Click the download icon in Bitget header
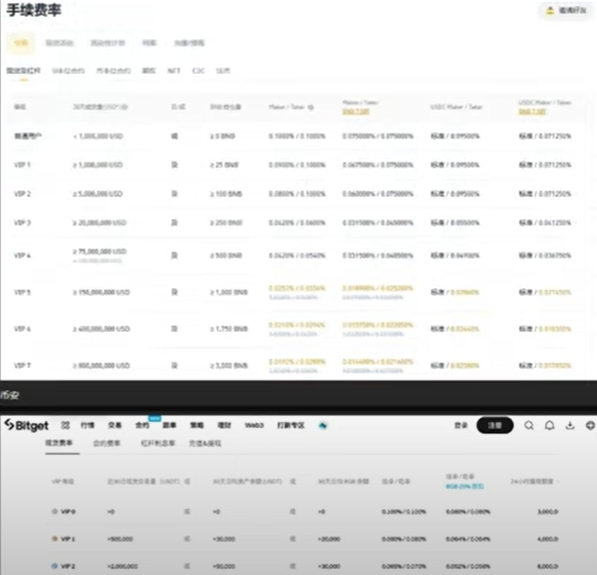The width and height of the screenshot is (597, 575). pos(570,425)
